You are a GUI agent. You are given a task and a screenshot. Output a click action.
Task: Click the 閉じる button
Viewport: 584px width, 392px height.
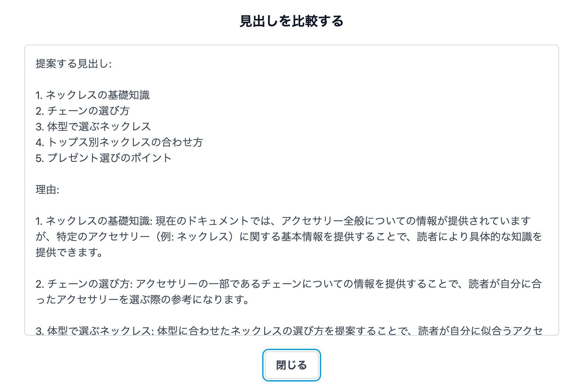pos(291,365)
